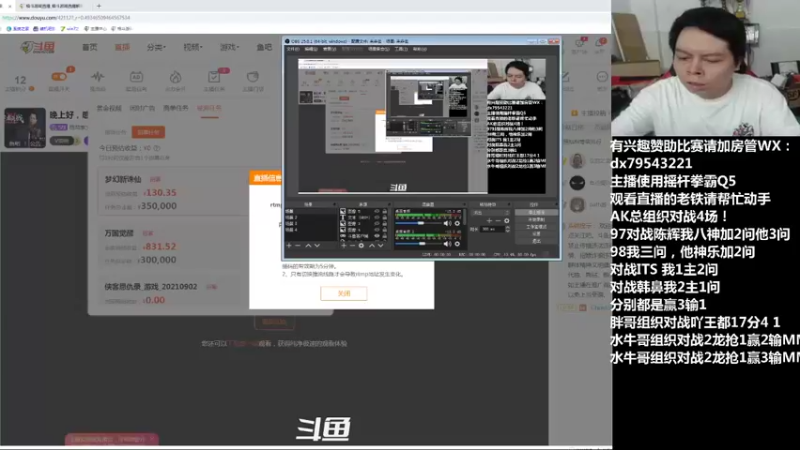
Task: Open source properties gear icon
Action: [x=361, y=245]
